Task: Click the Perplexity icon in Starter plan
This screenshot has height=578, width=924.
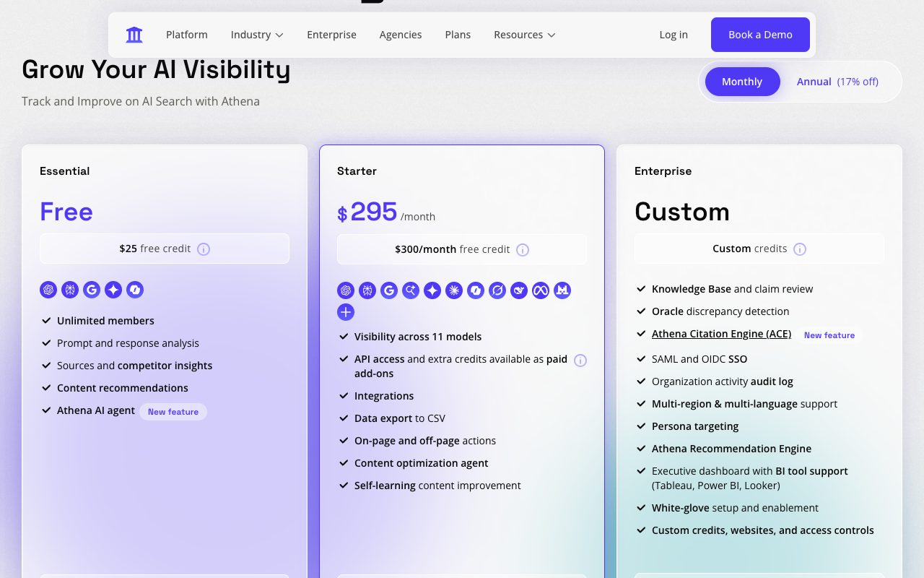Action: pyautogui.click(x=367, y=290)
